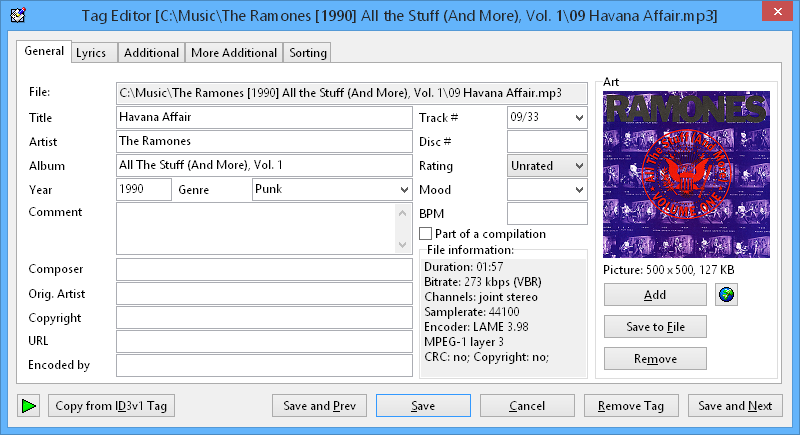Click the File path field
This screenshot has height=435, width=800.
[352, 93]
